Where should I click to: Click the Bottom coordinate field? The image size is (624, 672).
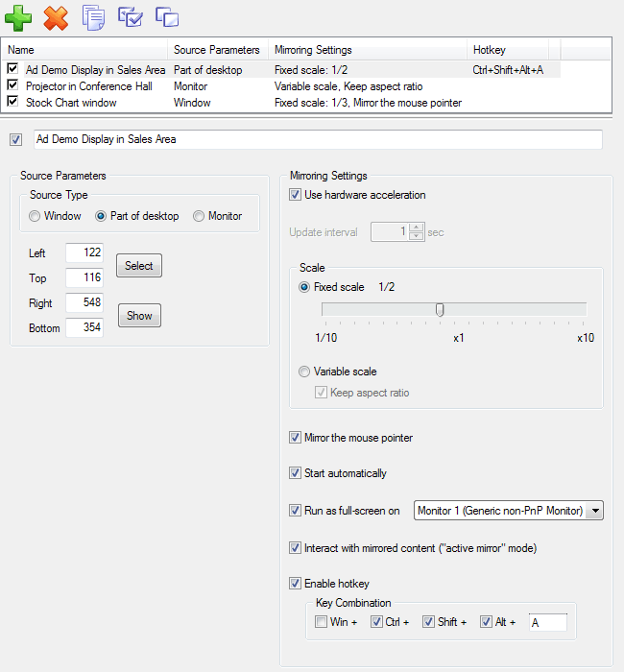84,327
